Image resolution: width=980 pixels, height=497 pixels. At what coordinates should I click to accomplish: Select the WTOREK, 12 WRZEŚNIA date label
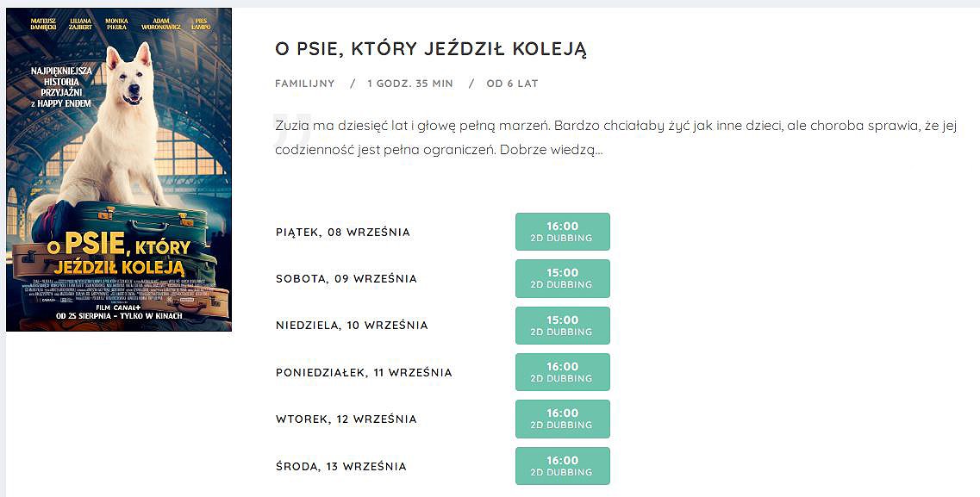(346, 419)
